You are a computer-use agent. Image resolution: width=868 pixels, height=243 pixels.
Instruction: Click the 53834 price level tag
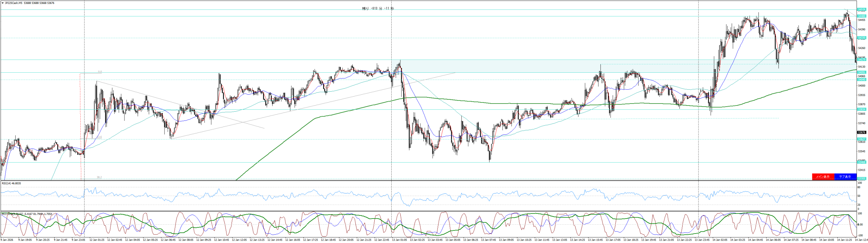[x=862, y=109]
